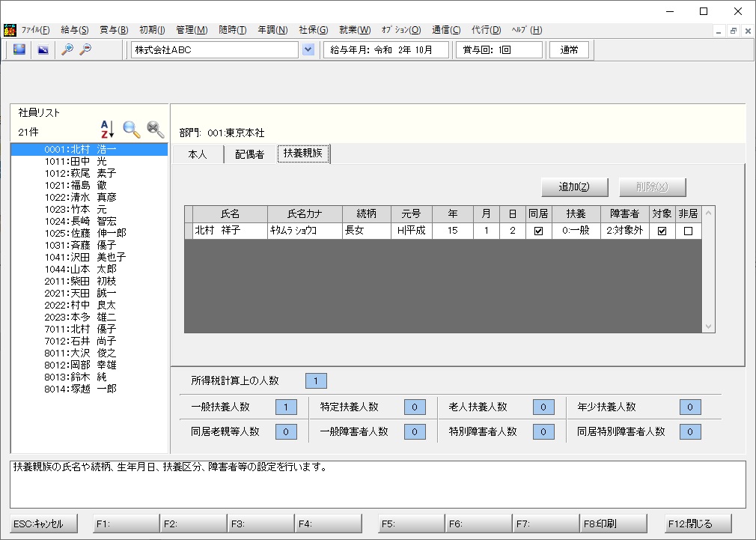Image resolution: width=756 pixels, height=540 pixels.
Task: Click the 所得税計算上の人数 value box
Action: click(317, 380)
